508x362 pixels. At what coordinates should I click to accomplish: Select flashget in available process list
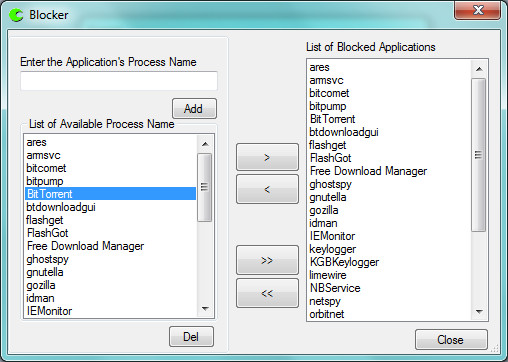pos(110,220)
